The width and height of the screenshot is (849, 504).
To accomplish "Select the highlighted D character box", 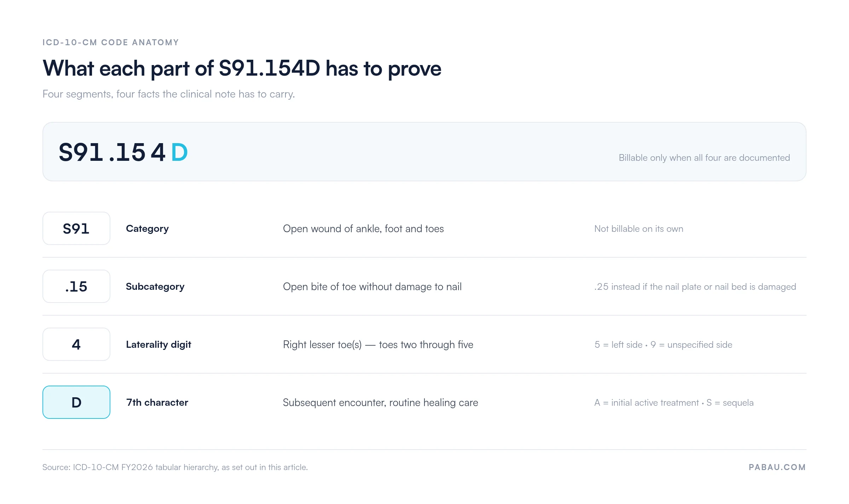I will [76, 402].
